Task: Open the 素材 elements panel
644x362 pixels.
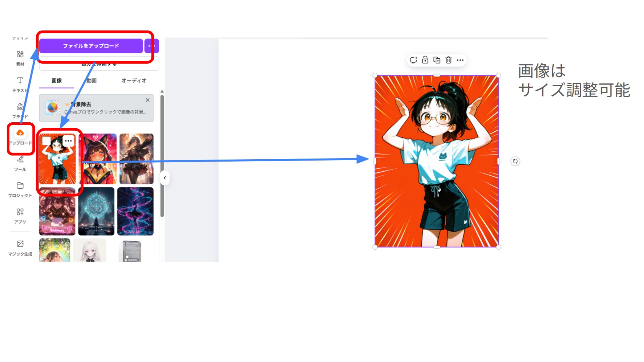Action: tap(20, 58)
